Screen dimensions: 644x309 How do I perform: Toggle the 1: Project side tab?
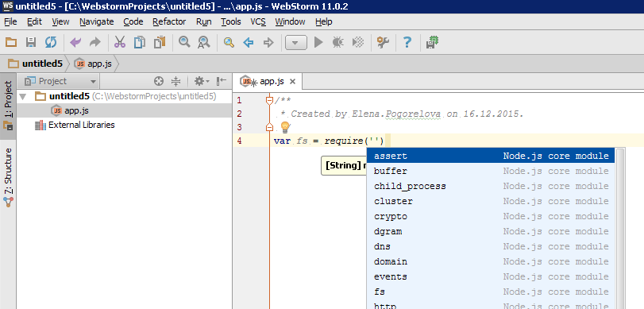pyautogui.click(x=8, y=105)
